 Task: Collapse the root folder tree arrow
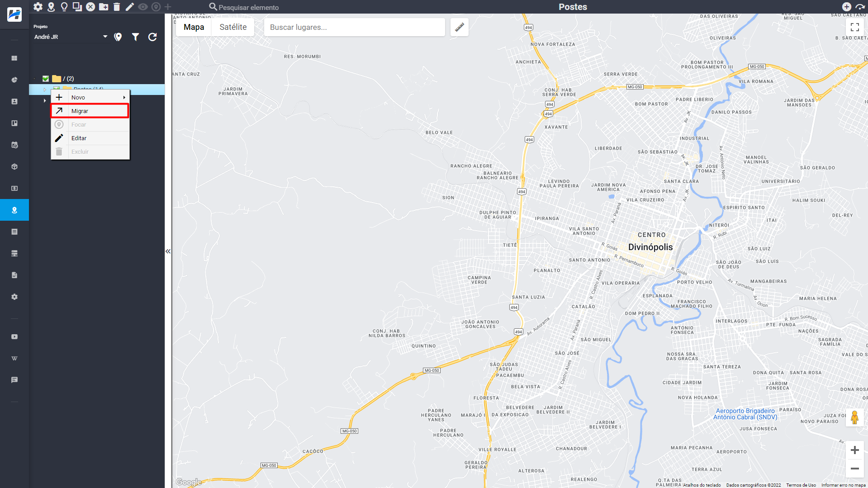pos(35,79)
